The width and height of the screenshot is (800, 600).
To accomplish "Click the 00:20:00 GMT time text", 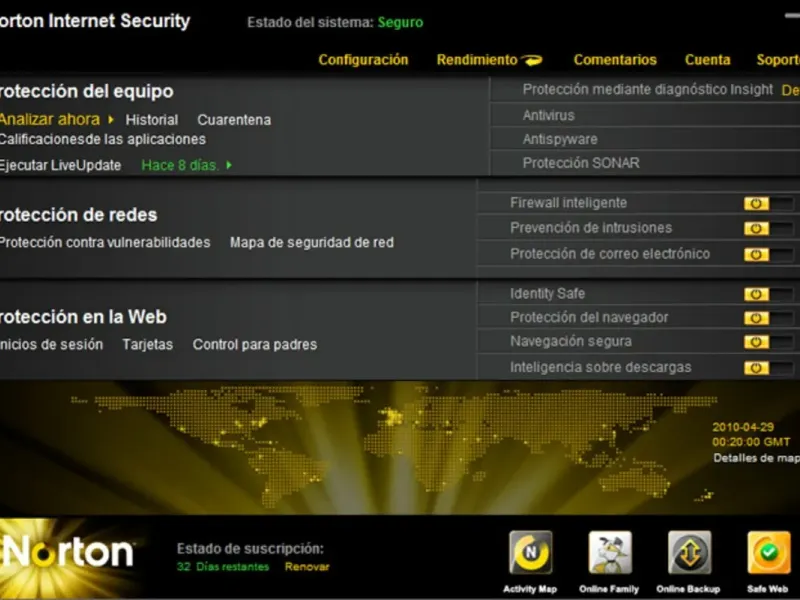I will pos(751,442).
